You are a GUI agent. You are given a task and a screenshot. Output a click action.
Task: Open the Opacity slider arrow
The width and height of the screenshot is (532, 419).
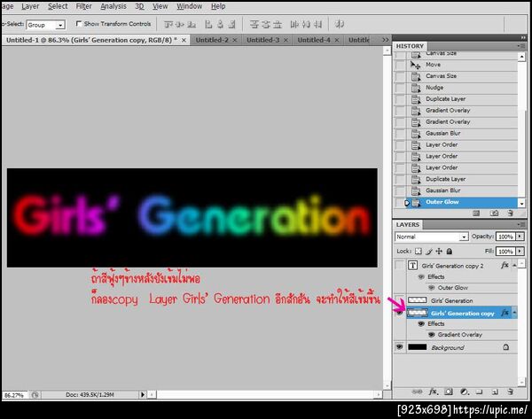520,237
